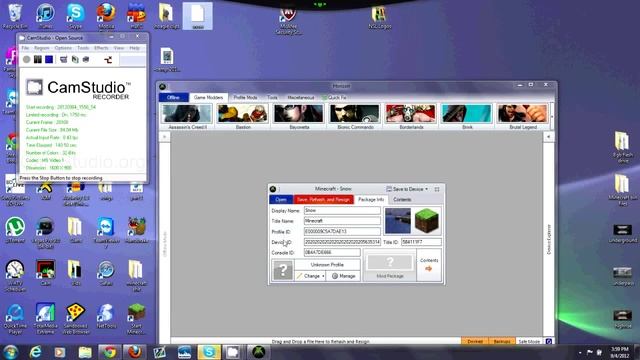Click Save, Rehash, and Resign
This screenshot has height=360, width=640.
pyautogui.click(x=323, y=200)
